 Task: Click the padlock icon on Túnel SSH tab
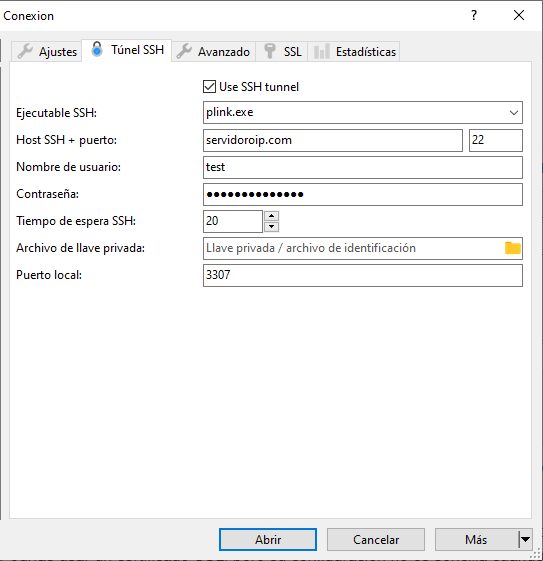pyautogui.click(x=97, y=49)
